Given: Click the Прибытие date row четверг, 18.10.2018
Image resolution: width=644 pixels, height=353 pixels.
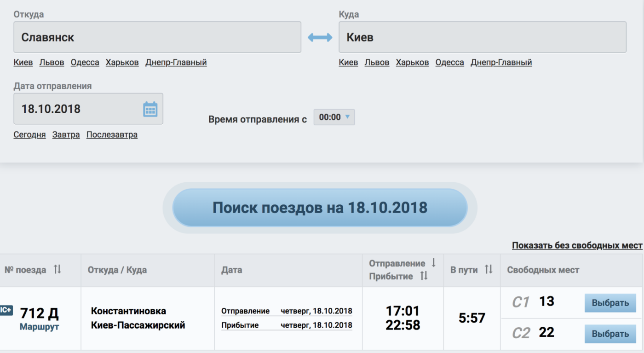Looking at the screenshot, I should [x=287, y=325].
